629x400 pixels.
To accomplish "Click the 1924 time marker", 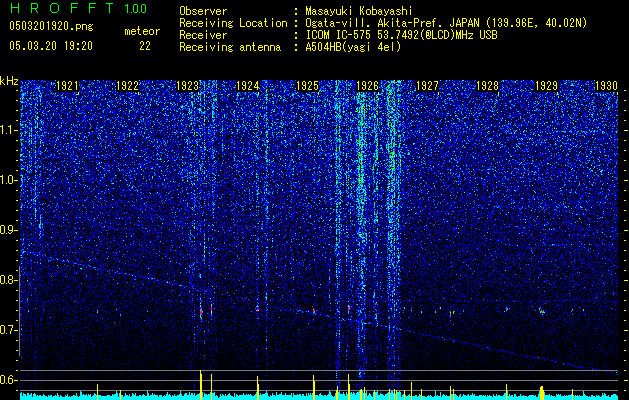I will (248, 85).
